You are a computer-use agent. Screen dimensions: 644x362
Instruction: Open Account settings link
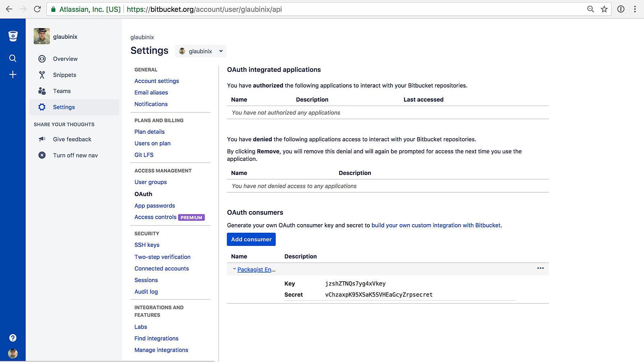point(157,81)
